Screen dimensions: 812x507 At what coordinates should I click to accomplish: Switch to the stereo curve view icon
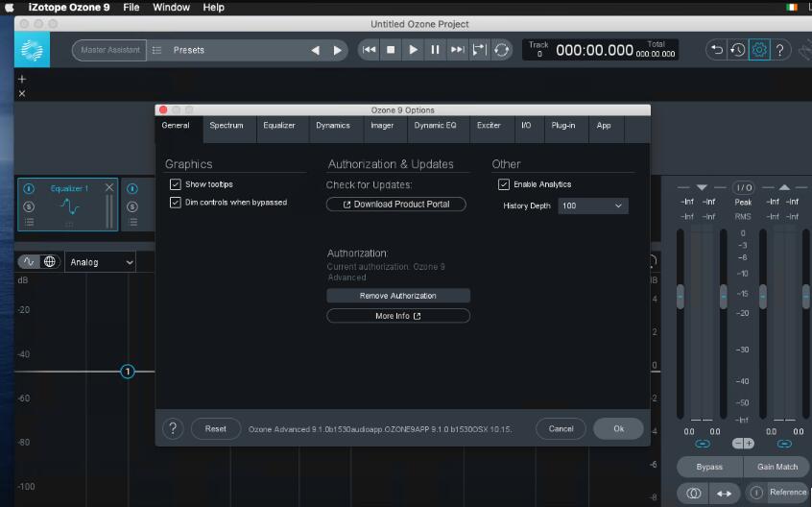(x=29, y=262)
